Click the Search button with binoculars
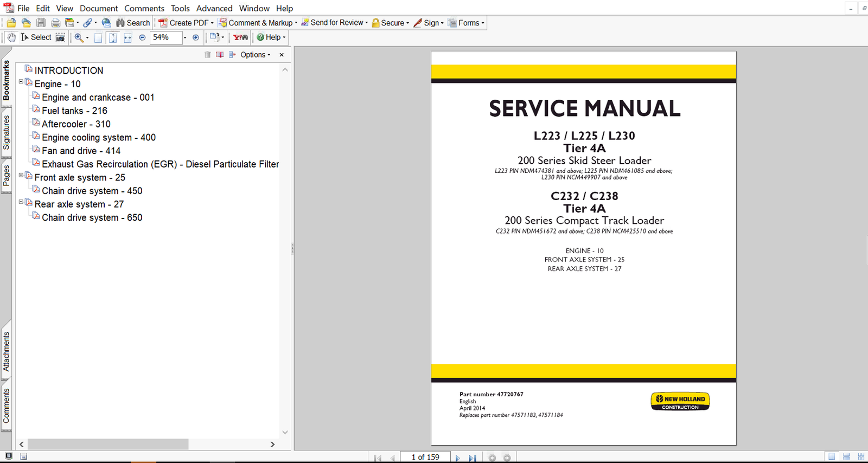Viewport: 868px width, 463px height. click(133, 23)
